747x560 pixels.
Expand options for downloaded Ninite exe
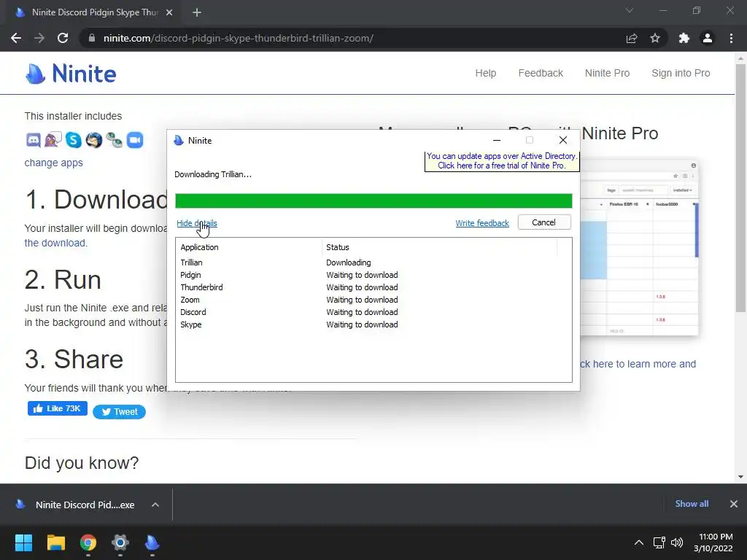pyautogui.click(x=155, y=505)
